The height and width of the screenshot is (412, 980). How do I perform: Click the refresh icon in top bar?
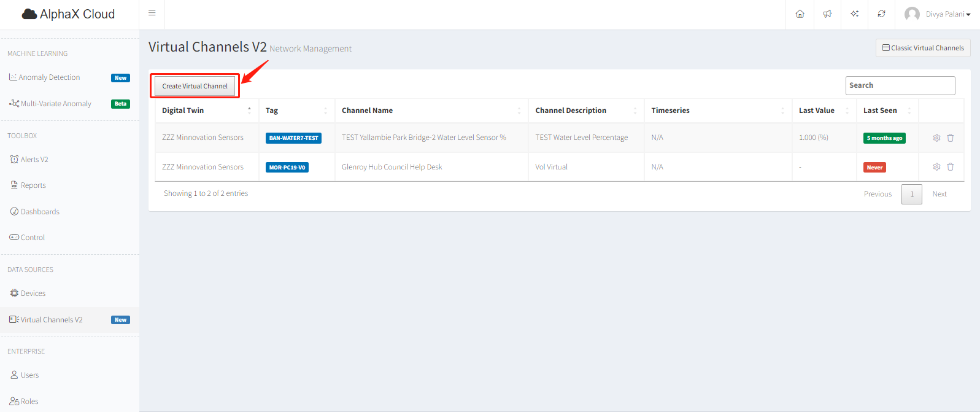click(x=881, y=14)
